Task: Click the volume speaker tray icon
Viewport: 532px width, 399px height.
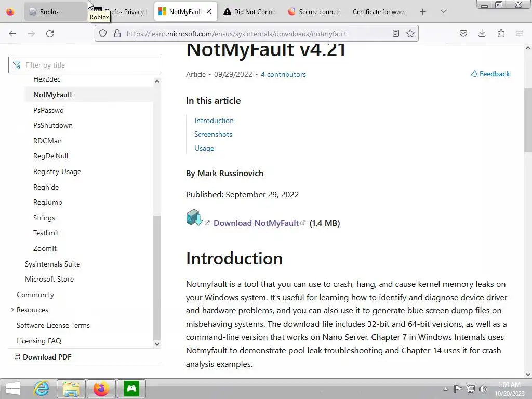Action: coord(483,389)
